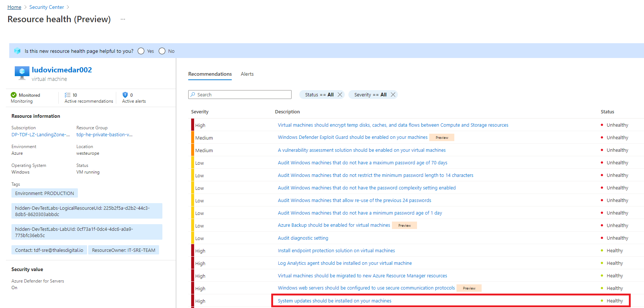The width and height of the screenshot is (644, 308).
Task: Open the ludovicmedar002 resource link
Action: [62, 70]
